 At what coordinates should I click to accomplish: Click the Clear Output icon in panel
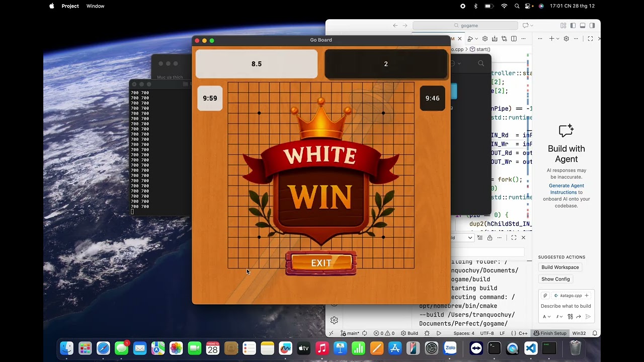(x=480, y=237)
